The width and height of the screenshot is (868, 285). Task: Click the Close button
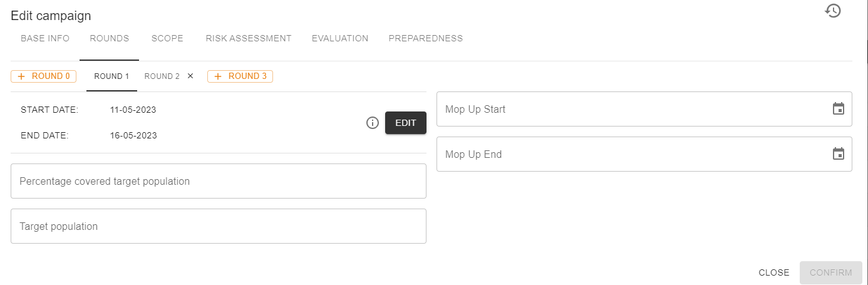(774, 272)
